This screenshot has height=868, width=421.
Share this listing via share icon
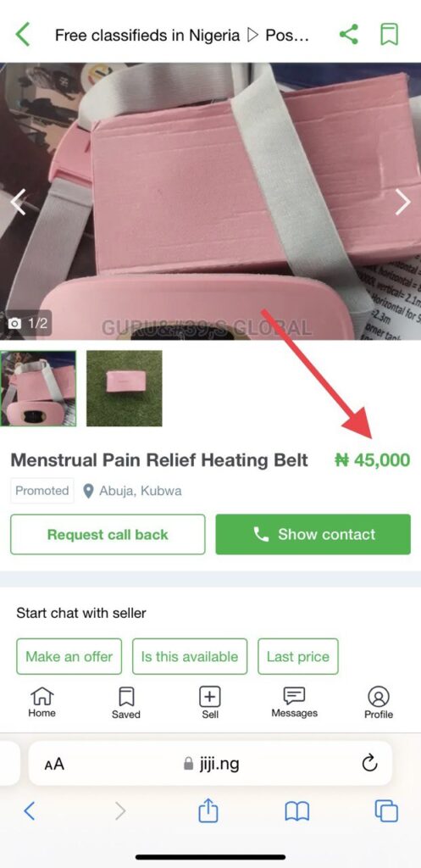pyautogui.click(x=348, y=34)
